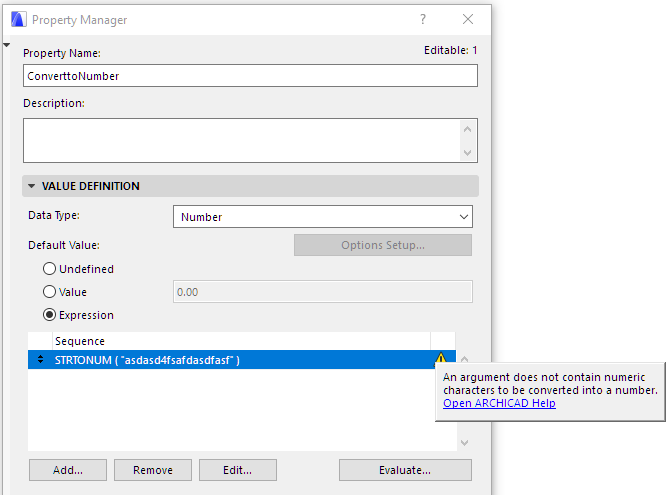Click the Editable: 1 label
Image resolution: width=667 pixels, height=495 pixels.
pos(450,50)
